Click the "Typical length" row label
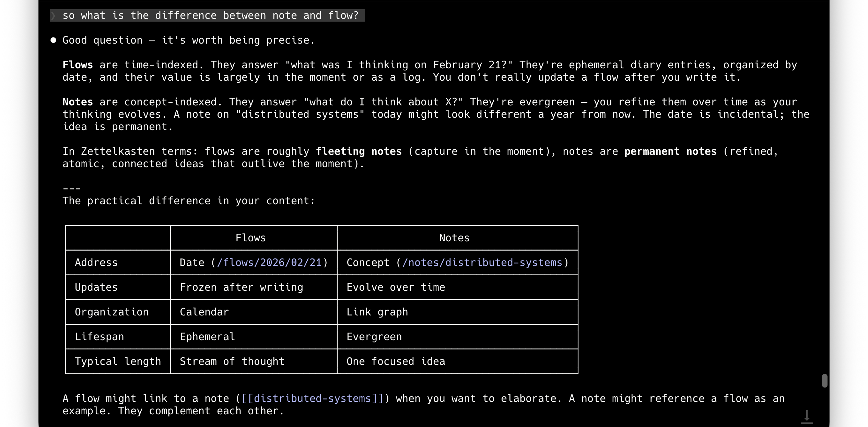868x427 pixels. 118,361
